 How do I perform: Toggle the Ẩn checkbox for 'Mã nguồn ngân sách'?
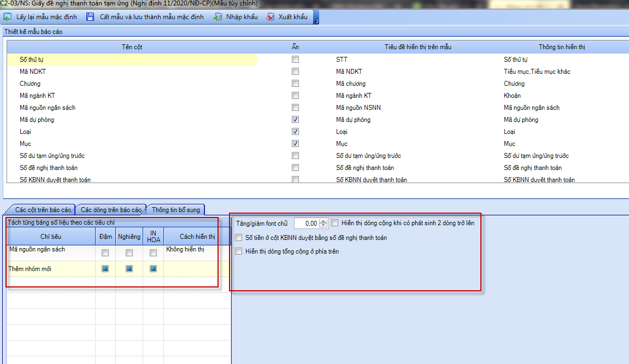click(295, 108)
